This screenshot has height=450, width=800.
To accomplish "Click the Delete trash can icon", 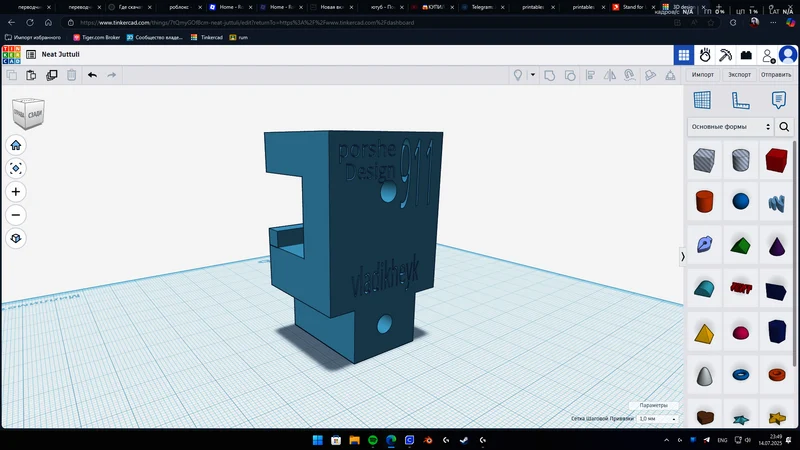I will [71, 75].
